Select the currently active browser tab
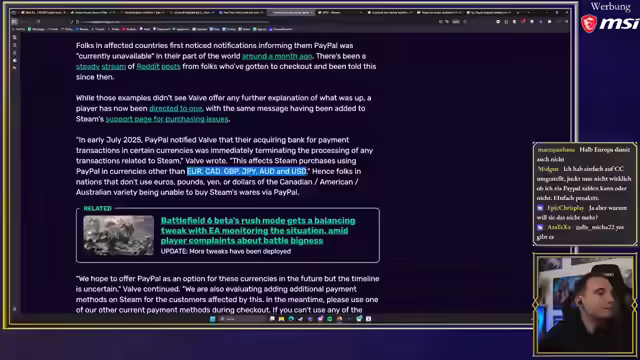 coord(292,13)
